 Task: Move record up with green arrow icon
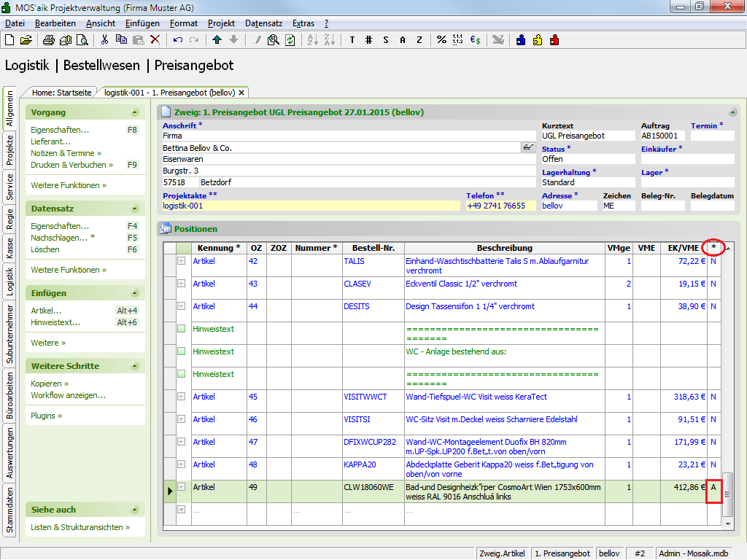pyautogui.click(x=217, y=40)
